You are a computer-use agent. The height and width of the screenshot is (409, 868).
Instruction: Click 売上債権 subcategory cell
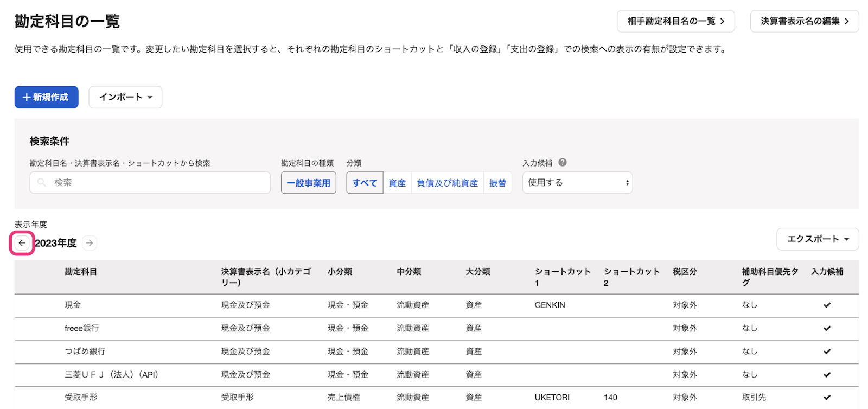(x=344, y=398)
